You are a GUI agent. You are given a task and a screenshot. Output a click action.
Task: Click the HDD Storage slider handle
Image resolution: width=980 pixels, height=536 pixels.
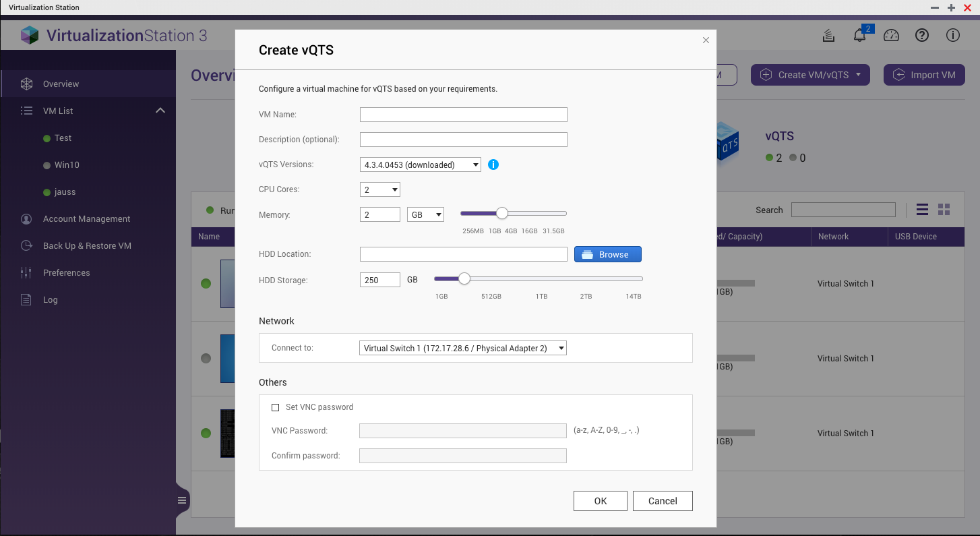coord(464,278)
